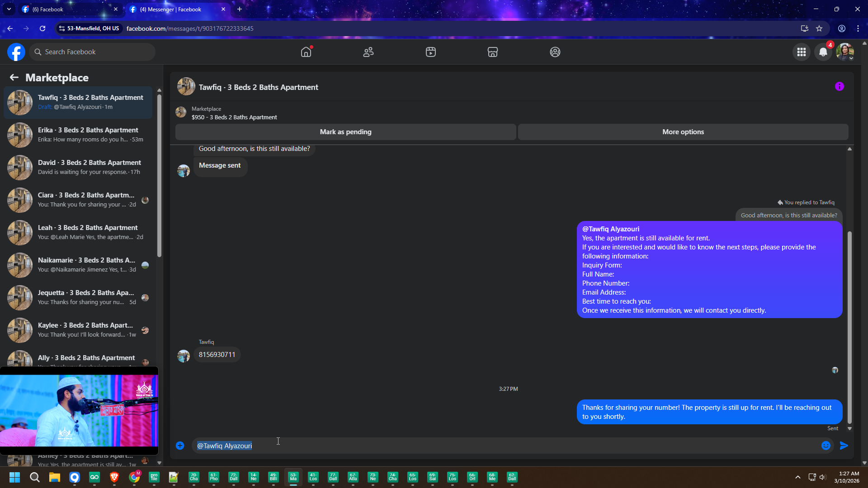The height and width of the screenshot is (488, 868).
Task: Click the More options button
Action: click(x=683, y=132)
